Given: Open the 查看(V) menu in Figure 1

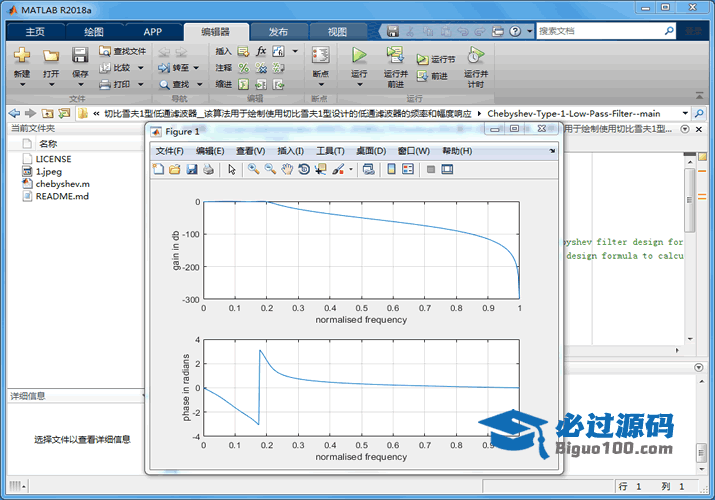Looking at the screenshot, I should tap(250, 151).
